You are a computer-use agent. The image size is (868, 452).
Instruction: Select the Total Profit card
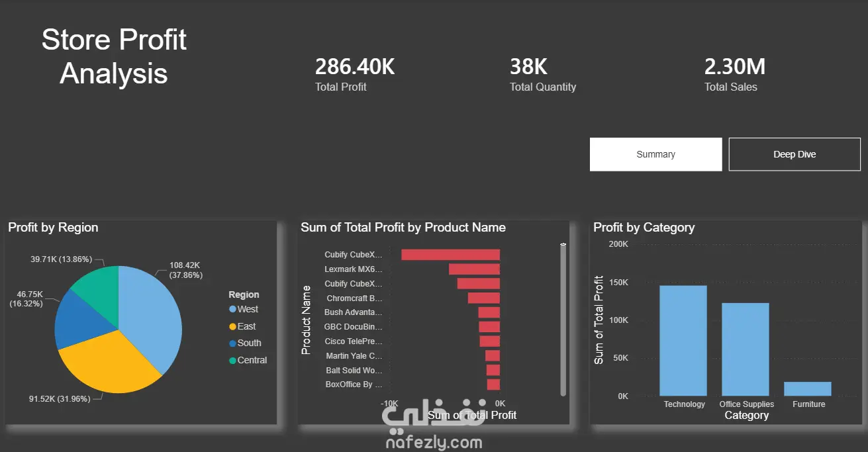click(355, 75)
